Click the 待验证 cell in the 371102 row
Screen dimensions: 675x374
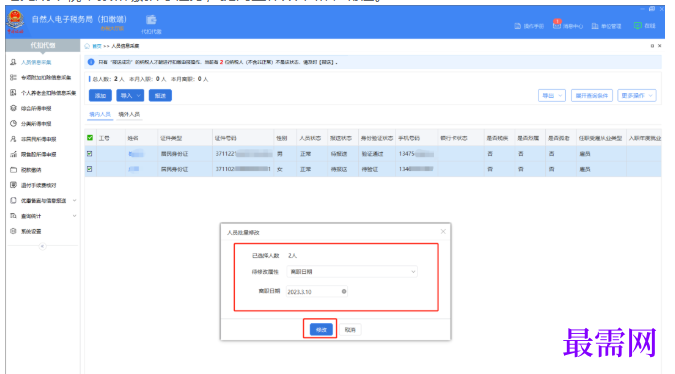click(x=370, y=169)
